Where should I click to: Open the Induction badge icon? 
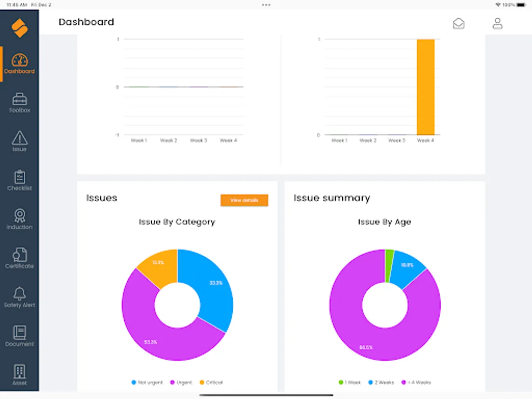[x=20, y=216]
